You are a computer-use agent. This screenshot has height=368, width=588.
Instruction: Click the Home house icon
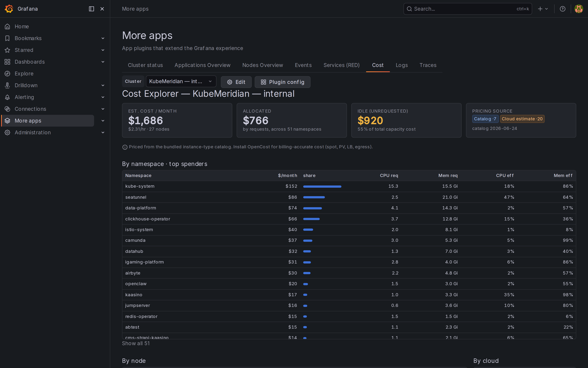click(8, 26)
